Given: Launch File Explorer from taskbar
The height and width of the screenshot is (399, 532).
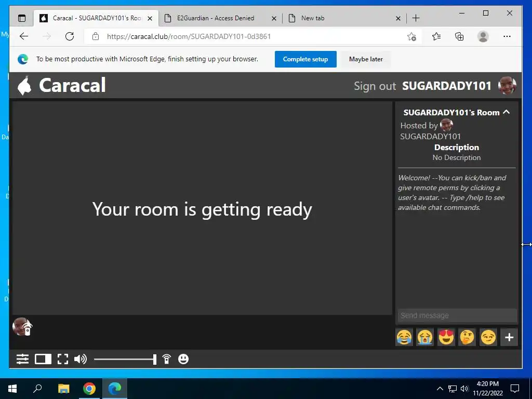Looking at the screenshot, I should coord(63,389).
